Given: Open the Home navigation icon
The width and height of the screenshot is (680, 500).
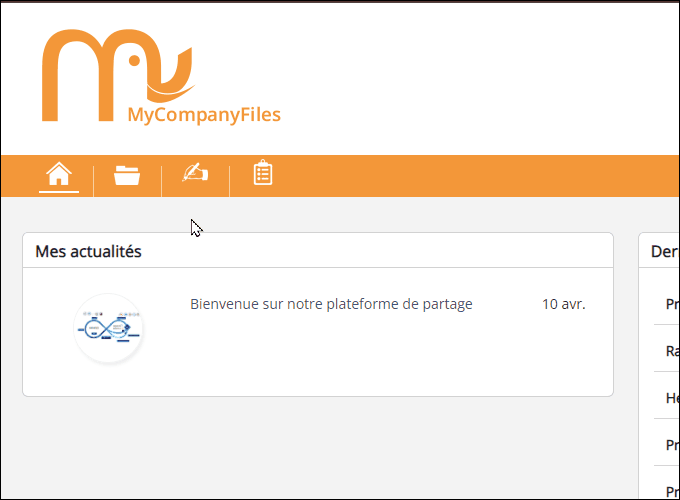Looking at the screenshot, I should (x=59, y=174).
